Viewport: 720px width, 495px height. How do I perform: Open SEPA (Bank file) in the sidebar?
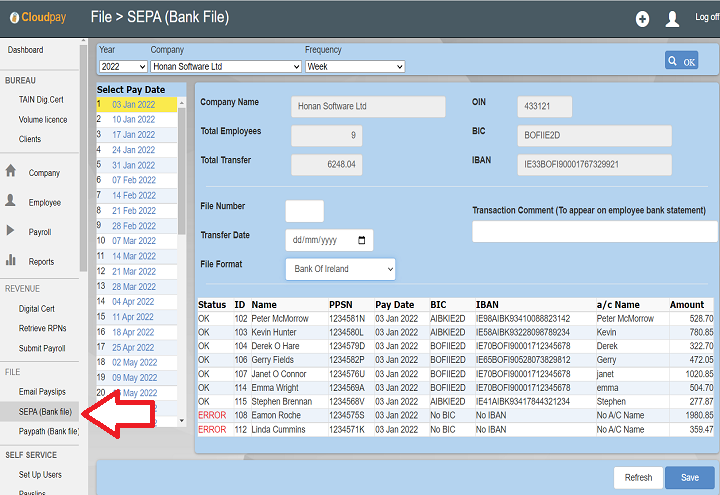click(44, 411)
